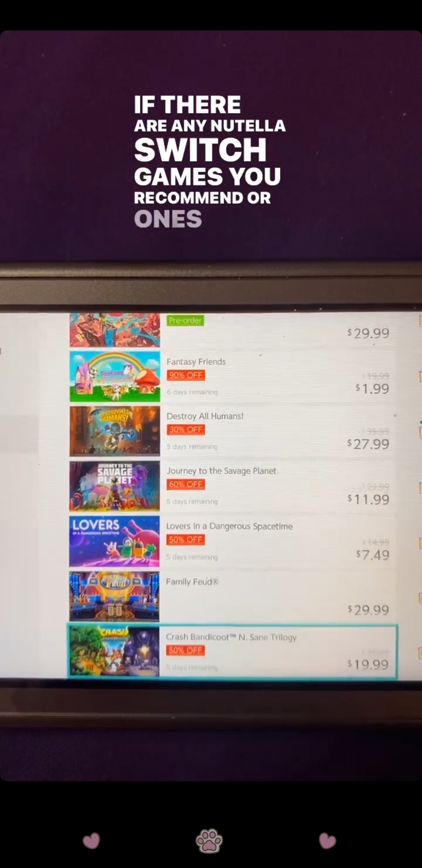Click the $7.49 sale price

pos(372,555)
